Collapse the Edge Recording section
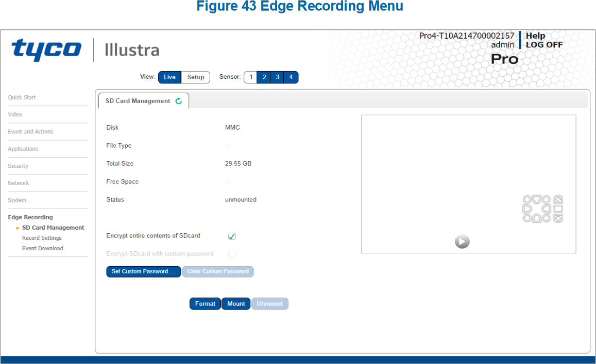This screenshot has height=364, width=596. (x=29, y=217)
